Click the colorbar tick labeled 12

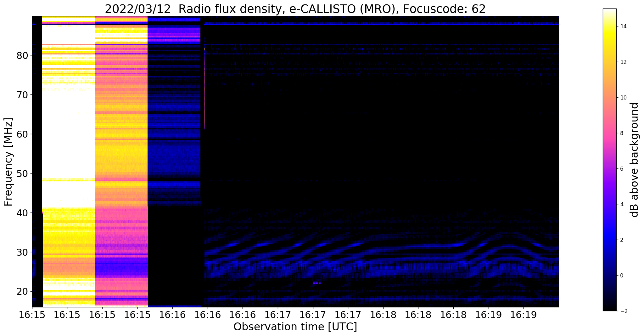(623, 62)
